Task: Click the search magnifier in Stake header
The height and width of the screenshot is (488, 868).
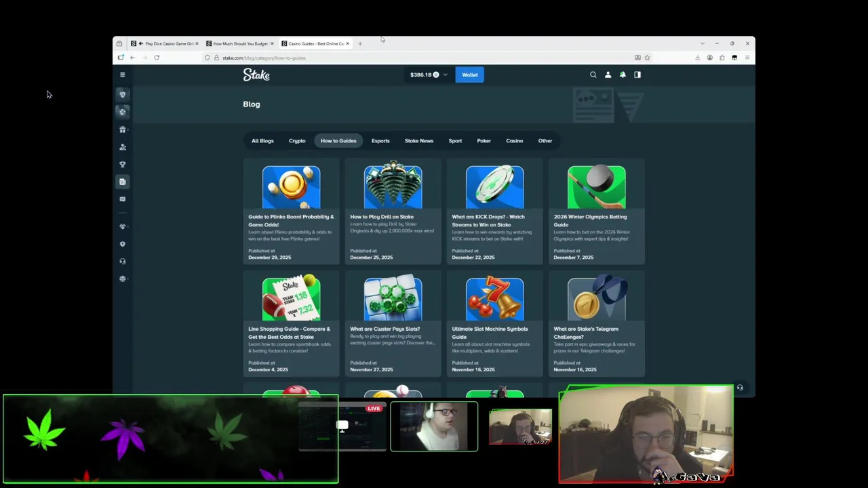Action: tap(593, 75)
